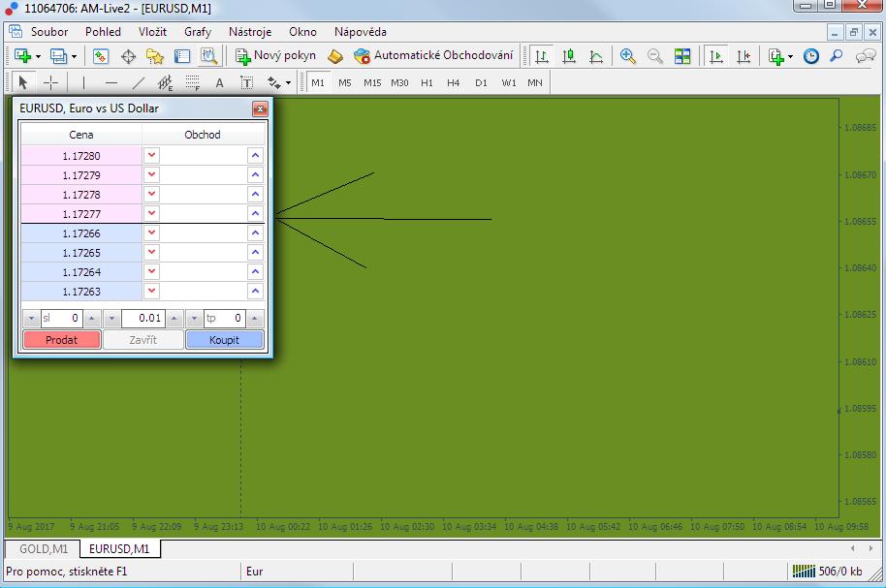Switch to line chart view

click(x=596, y=56)
